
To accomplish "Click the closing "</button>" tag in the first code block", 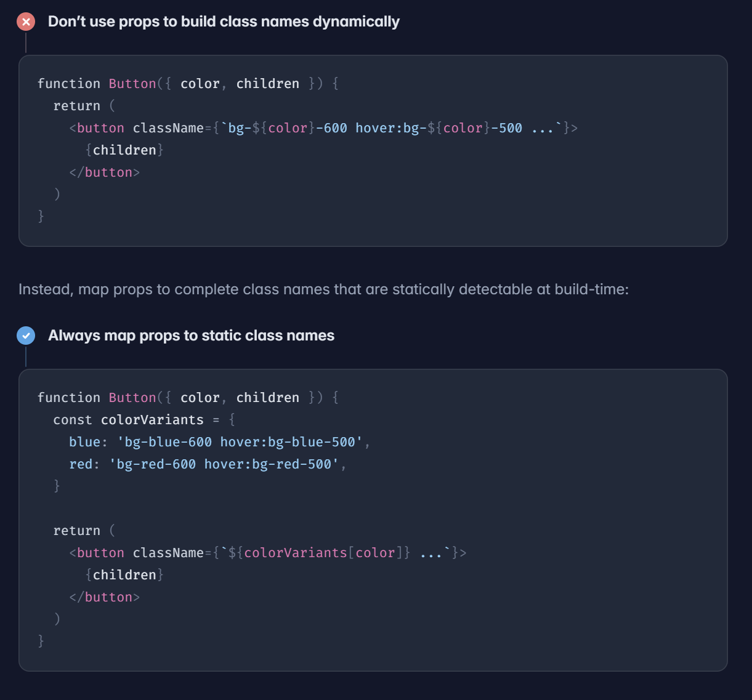I will pyautogui.click(x=105, y=172).
